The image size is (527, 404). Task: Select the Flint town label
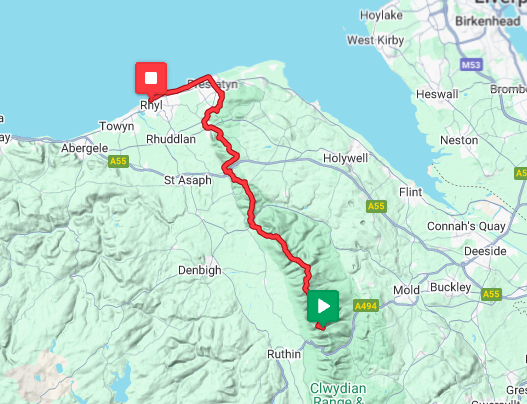pos(410,192)
